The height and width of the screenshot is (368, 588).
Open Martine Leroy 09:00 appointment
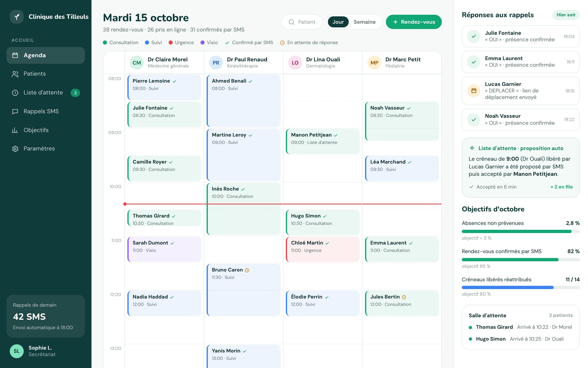[x=243, y=155]
